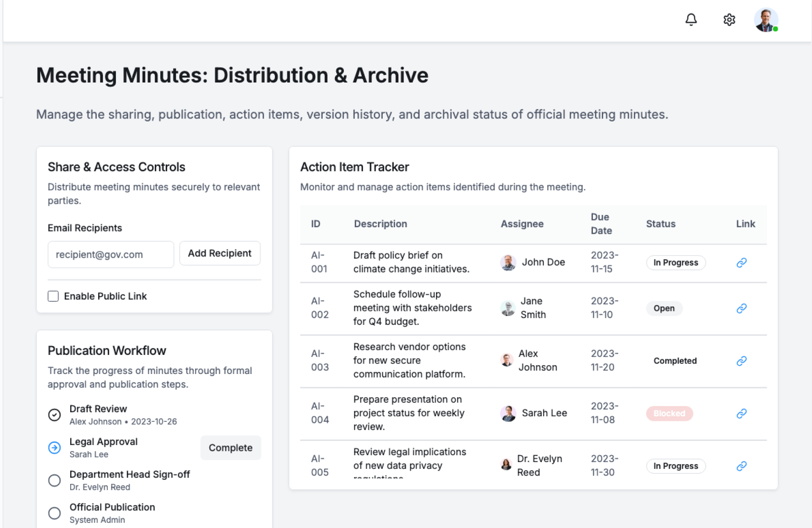Mark Legal Approval step as Complete
The width and height of the screenshot is (812, 528).
(230, 448)
